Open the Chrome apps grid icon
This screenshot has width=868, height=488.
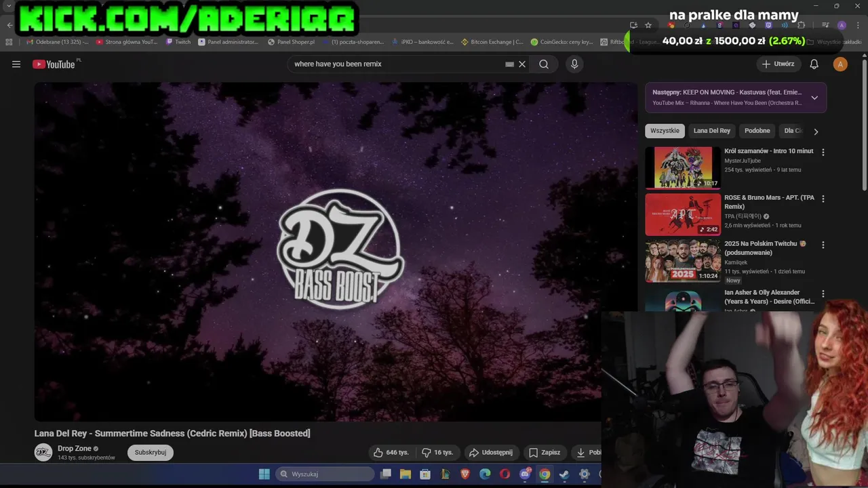pyautogui.click(x=9, y=42)
